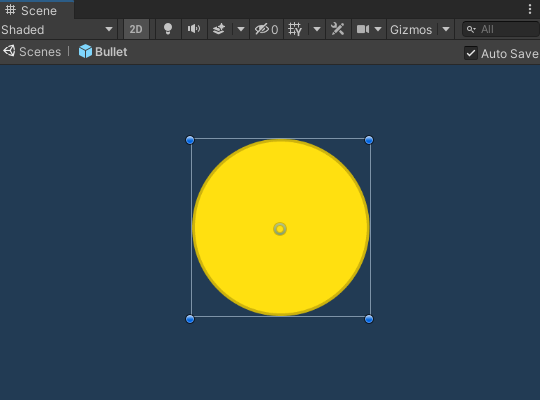Toggle skybox and effects layers icon
The width and height of the screenshot is (540, 400).
(x=219, y=29)
